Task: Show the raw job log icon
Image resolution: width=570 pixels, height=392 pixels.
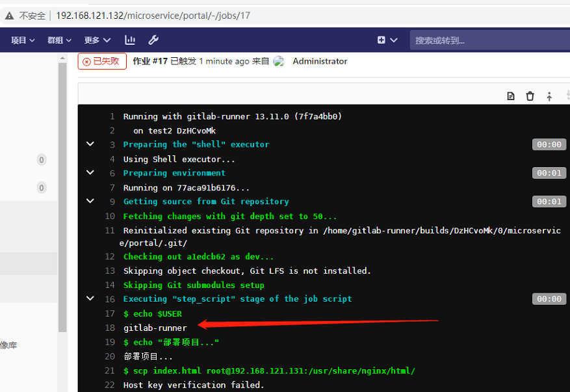Action: click(511, 96)
